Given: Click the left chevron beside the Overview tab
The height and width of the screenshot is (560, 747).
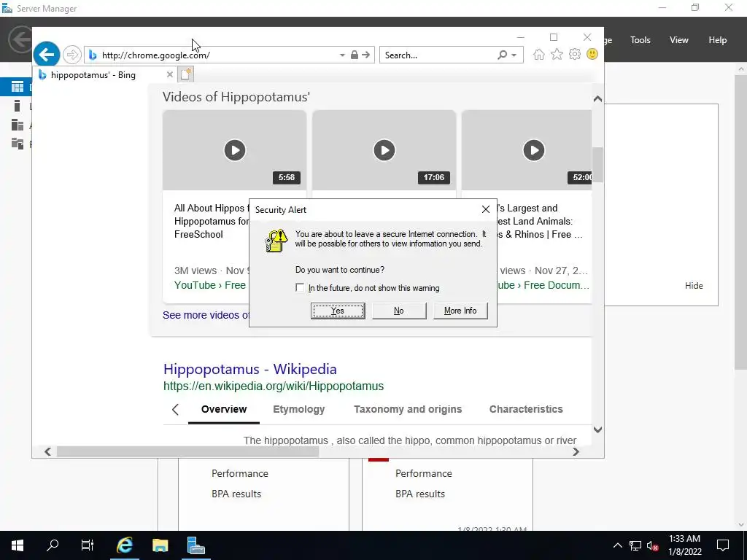Looking at the screenshot, I should point(175,410).
